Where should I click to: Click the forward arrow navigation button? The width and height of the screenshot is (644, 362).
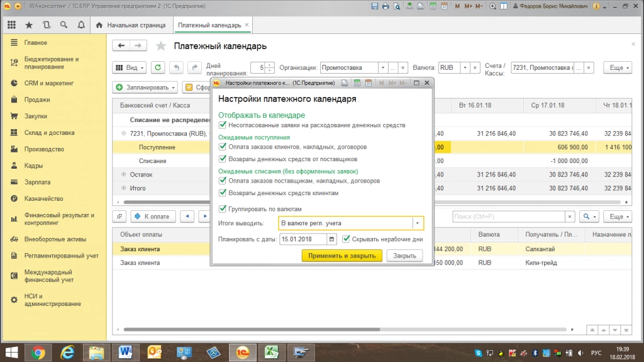coord(138,46)
